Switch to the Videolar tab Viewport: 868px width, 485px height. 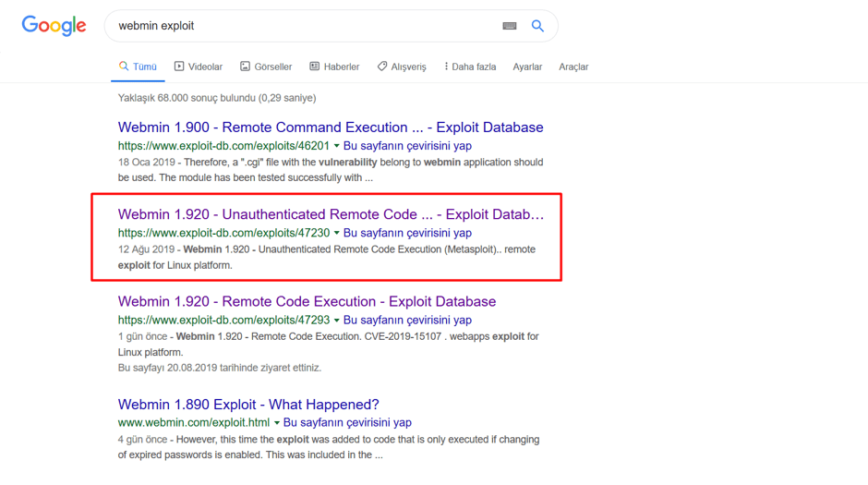click(x=199, y=67)
